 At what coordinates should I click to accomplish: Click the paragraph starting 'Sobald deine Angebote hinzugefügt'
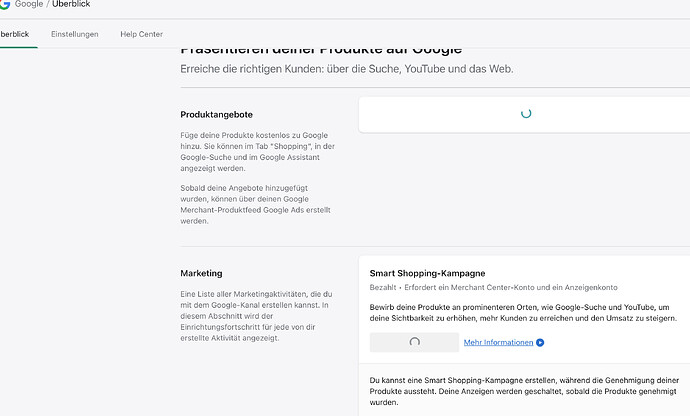click(x=255, y=204)
